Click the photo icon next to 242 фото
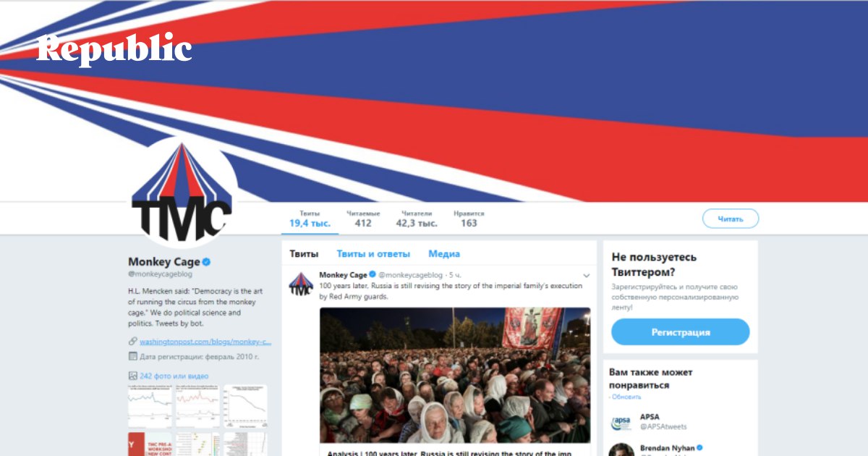The height and width of the screenshot is (456, 868). (132, 376)
